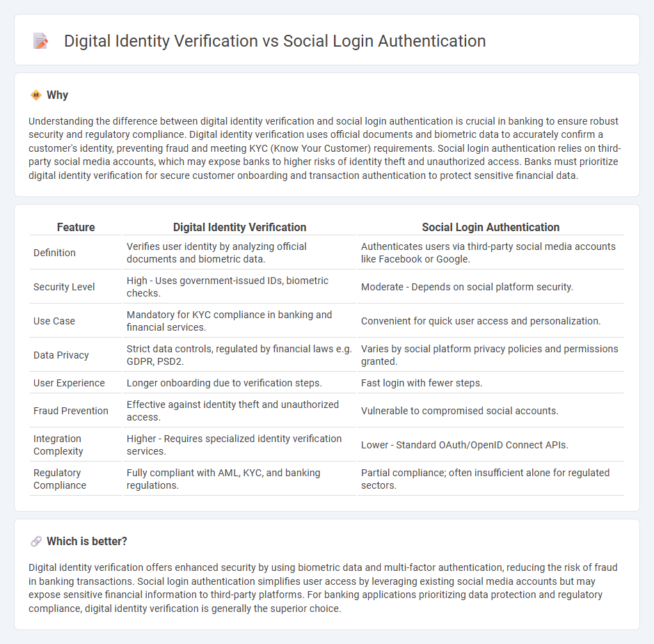
Task: Click the page title text
Action: pyautogui.click(x=275, y=41)
